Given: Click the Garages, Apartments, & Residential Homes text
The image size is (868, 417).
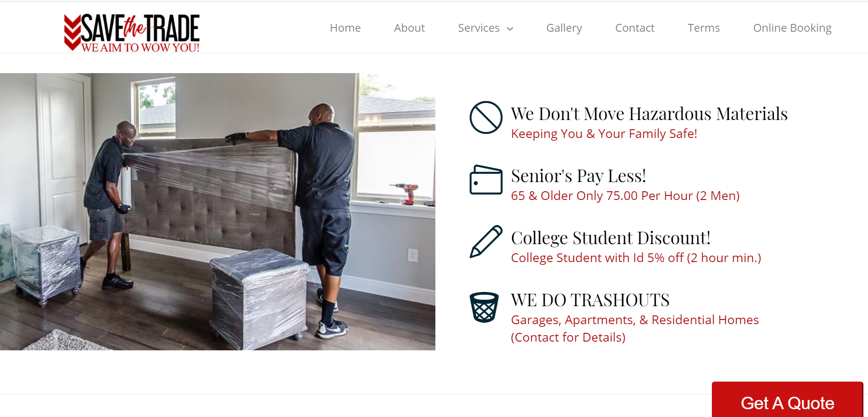Looking at the screenshot, I should tap(635, 320).
